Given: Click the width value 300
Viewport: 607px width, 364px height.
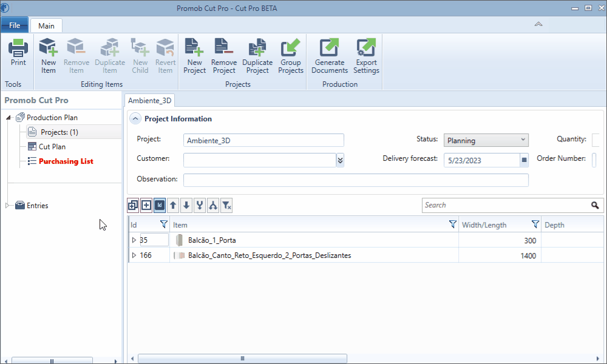Looking at the screenshot, I should pyautogui.click(x=530, y=241).
